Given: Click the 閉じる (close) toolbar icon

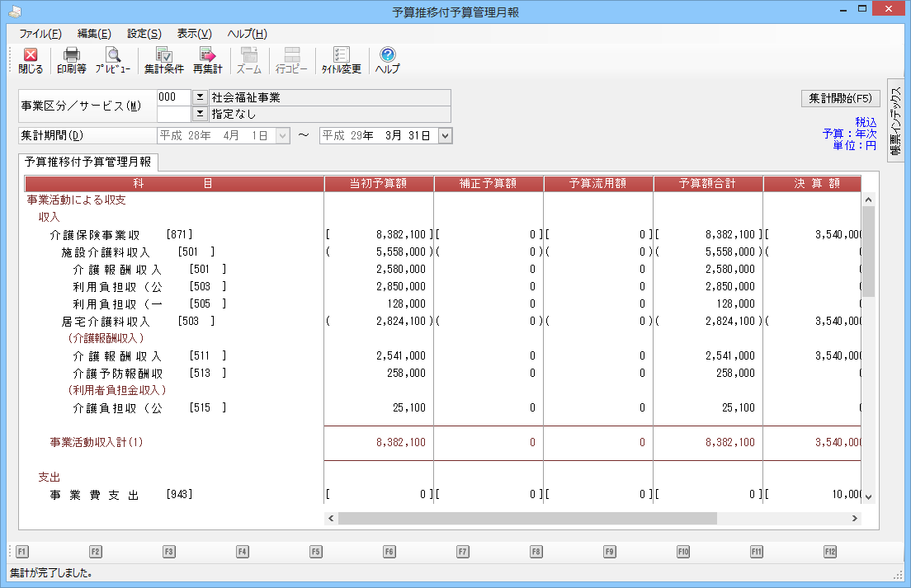Looking at the screenshot, I should pos(31,55).
